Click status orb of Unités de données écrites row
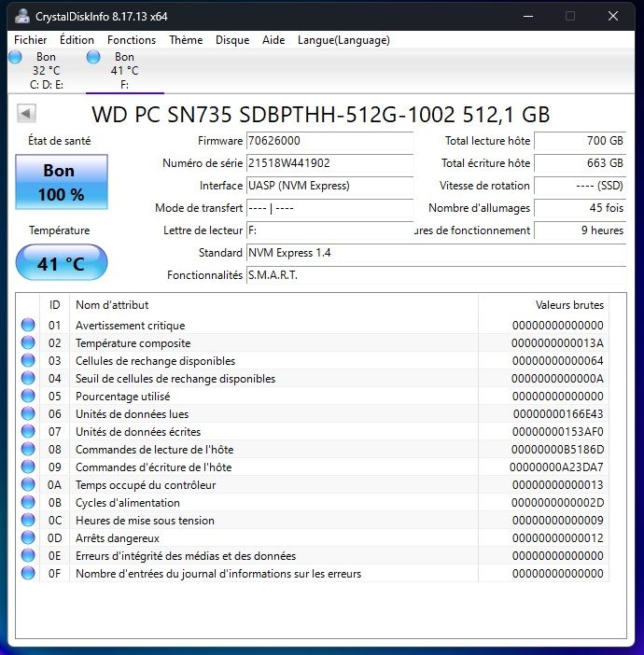The height and width of the screenshot is (655, 644). [28, 431]
